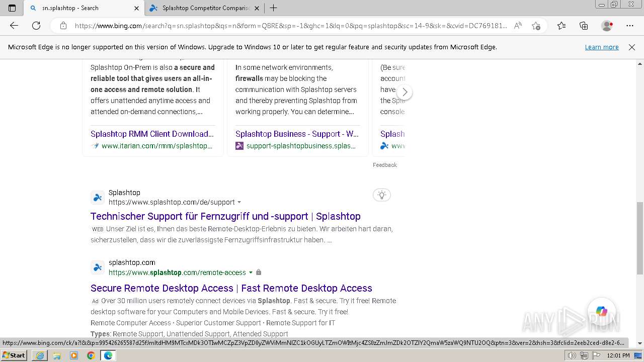The height and width of the screenshot is (362, 644).
Task: Open the Action Center flag icon
Action: point(596,355)
